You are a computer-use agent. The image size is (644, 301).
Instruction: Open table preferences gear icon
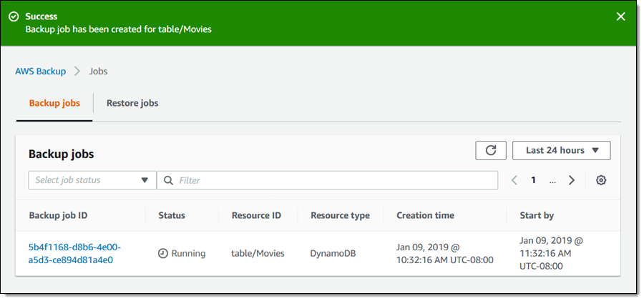pyautogui.click(x=601, y=180)
